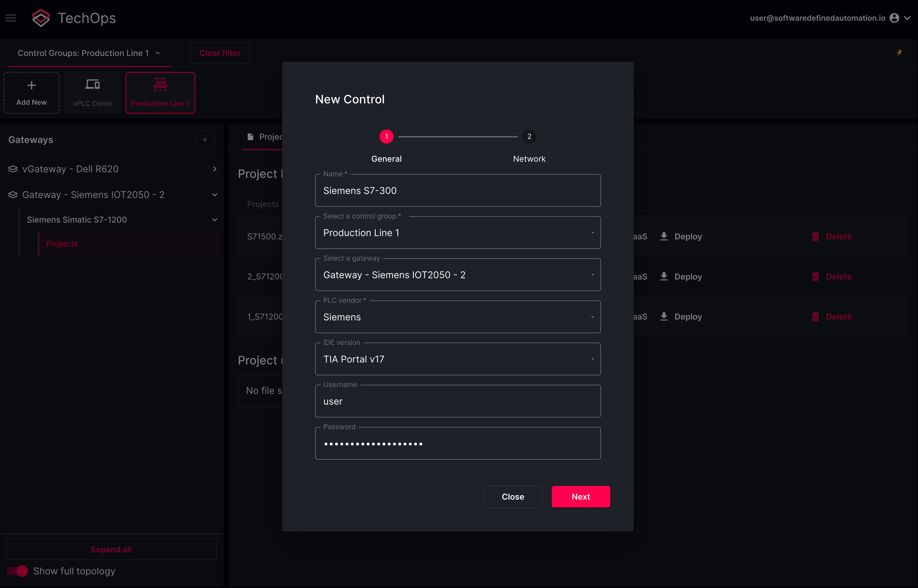Toggle Show full topology switch

click(18, 571)
